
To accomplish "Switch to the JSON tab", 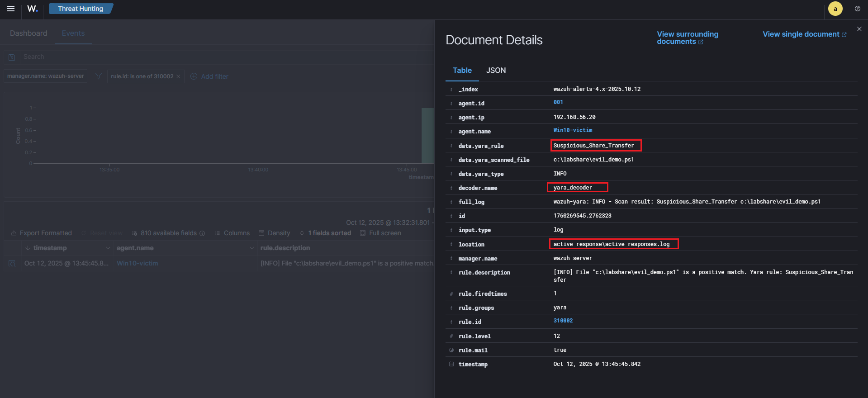I will tap(496, 70).
